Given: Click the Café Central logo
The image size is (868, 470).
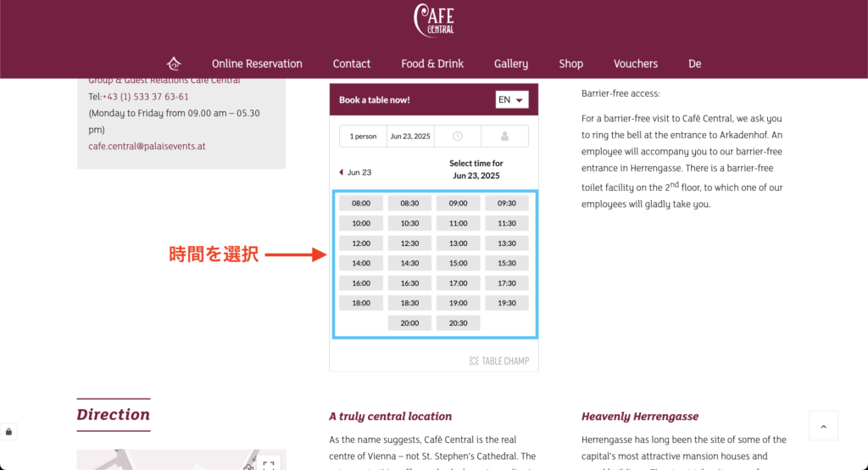Looking at the screenshot, I should pos(434,20).
